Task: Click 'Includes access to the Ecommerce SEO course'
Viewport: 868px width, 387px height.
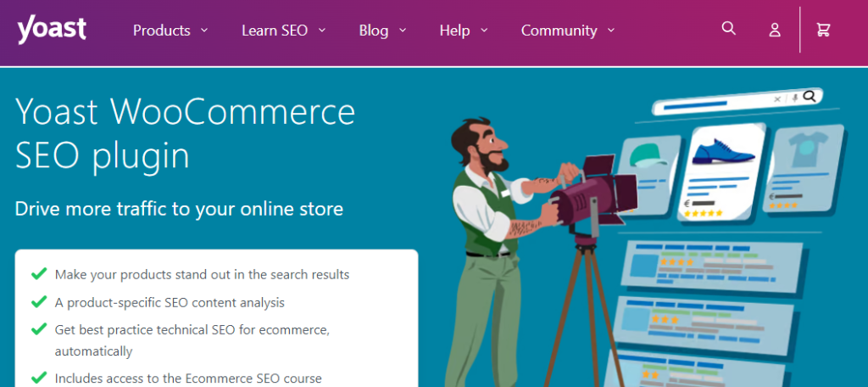Action: coord(188,379)
